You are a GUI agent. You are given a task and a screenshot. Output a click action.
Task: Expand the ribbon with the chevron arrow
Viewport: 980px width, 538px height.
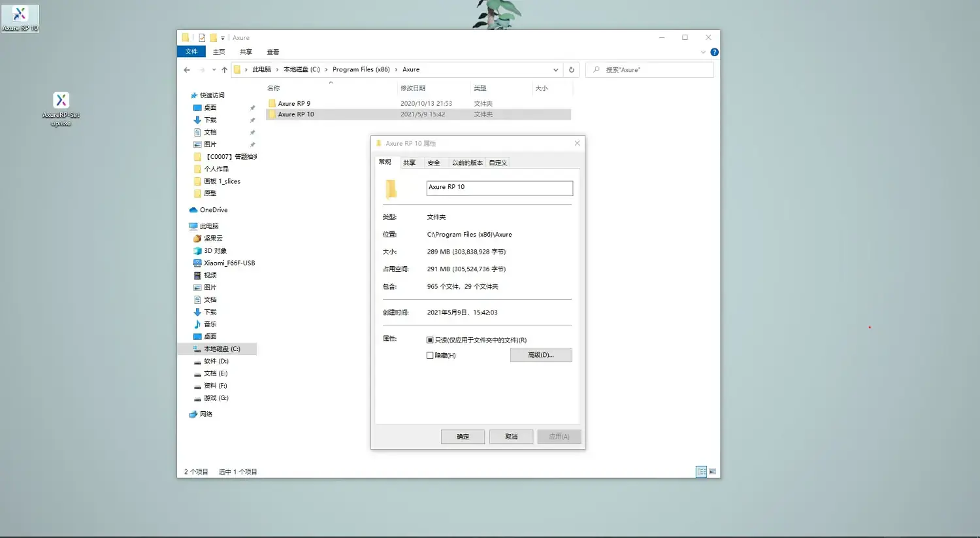pos(703,52)
